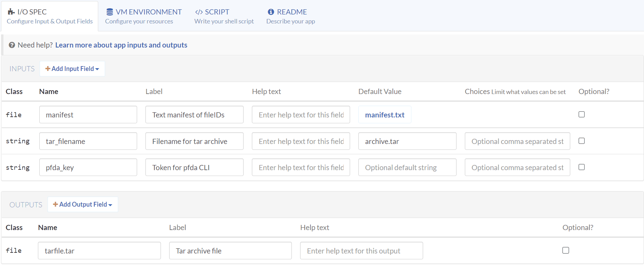Viewport: 644px width, 270px height.
Task: Switch to the VM ENVIRONMENT tab
Action: coord(148,12)
